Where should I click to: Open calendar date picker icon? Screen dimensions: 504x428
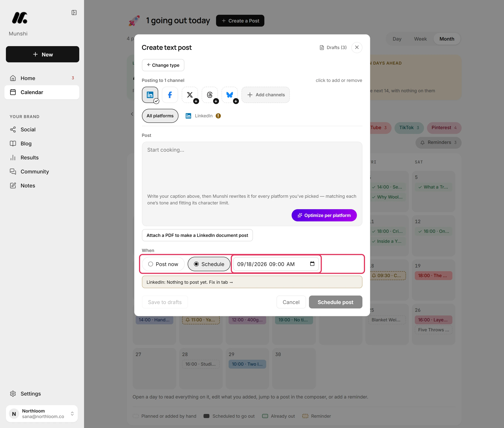click(x=312, y=264)
